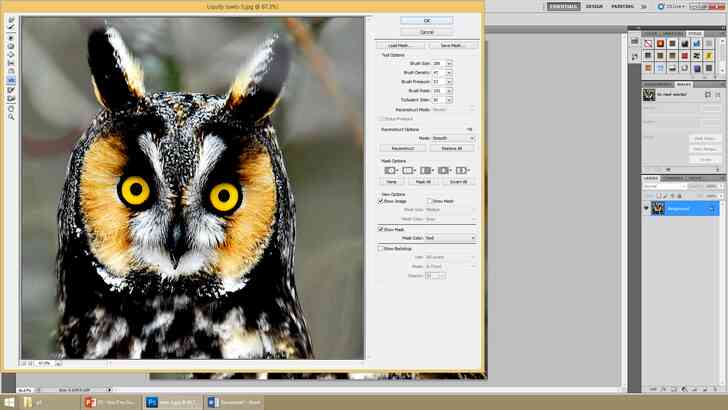
Task: Open the Brush Size slider arrow
Action: click(x=449, y=63)
